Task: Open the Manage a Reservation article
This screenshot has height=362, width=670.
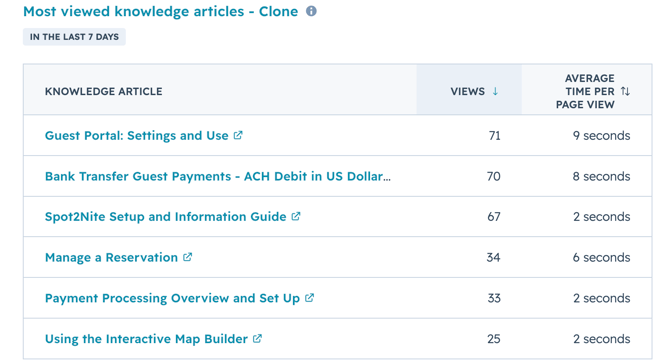Action: point(111,257)
